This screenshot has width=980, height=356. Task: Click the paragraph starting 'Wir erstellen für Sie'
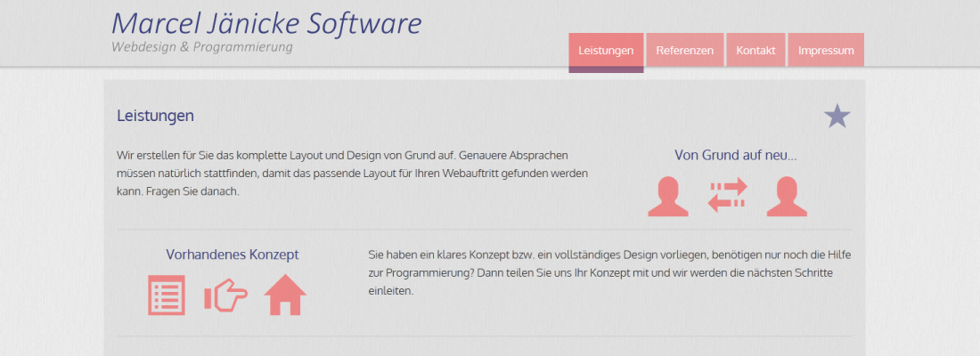tap(352, 173)
